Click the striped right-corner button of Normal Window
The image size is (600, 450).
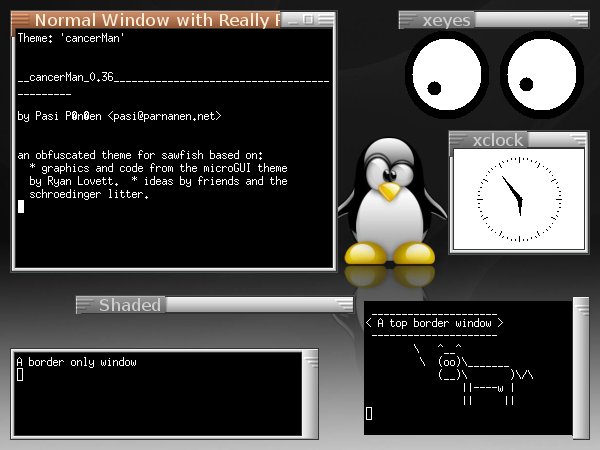326,20
